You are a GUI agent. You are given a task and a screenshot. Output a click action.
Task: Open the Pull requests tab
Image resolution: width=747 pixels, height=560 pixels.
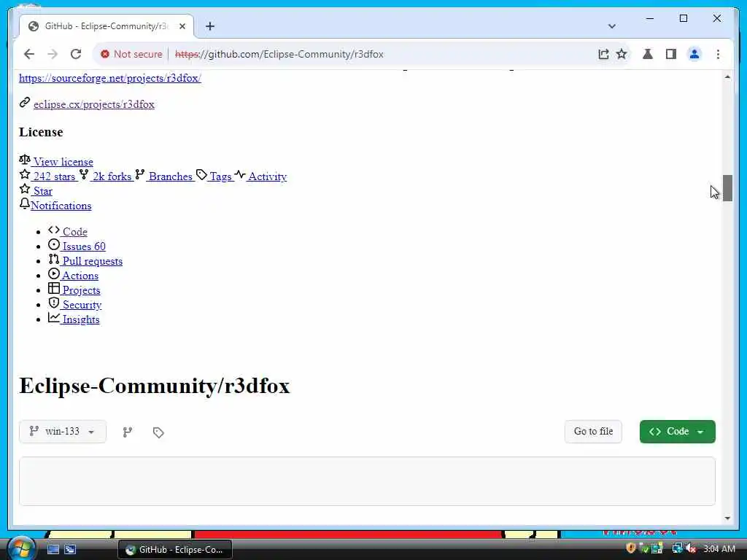coord(93,262)
